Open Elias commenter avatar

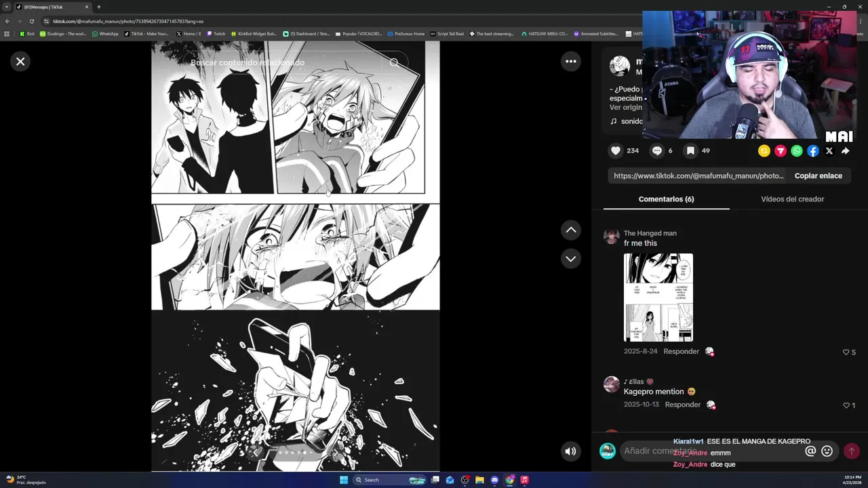(612, 384)
